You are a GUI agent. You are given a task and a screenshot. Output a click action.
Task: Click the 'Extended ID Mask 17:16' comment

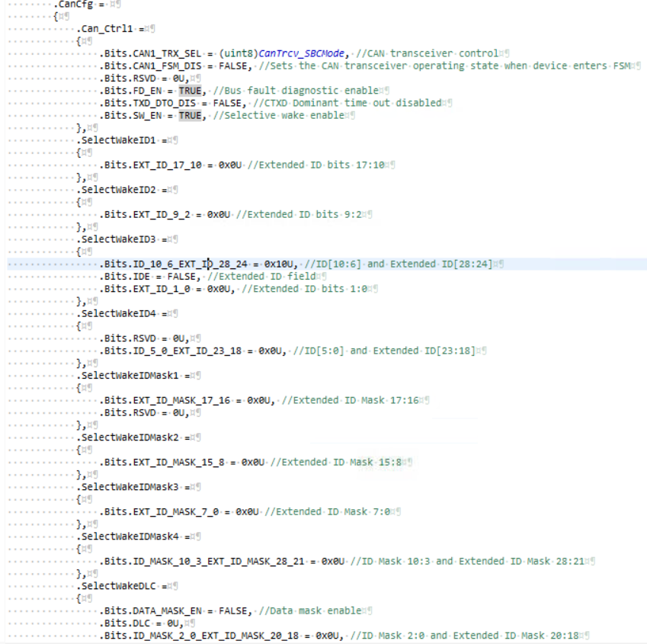coord(351,400)
